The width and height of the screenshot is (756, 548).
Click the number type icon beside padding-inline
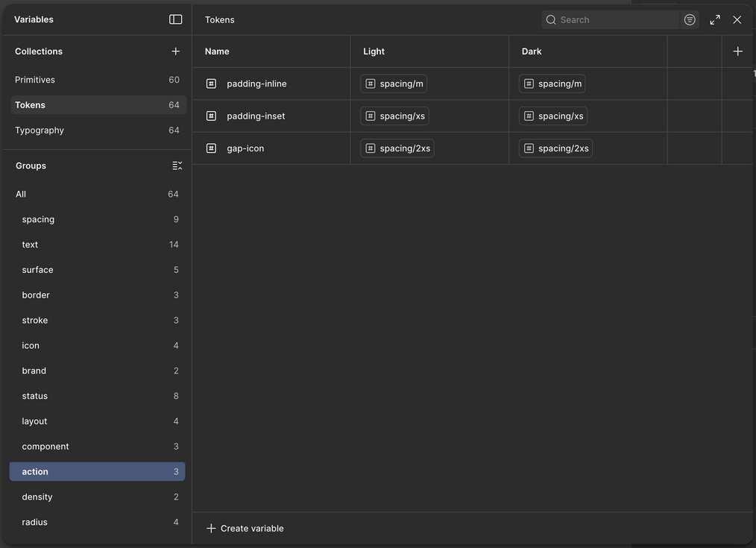click(x=211, y=84)
